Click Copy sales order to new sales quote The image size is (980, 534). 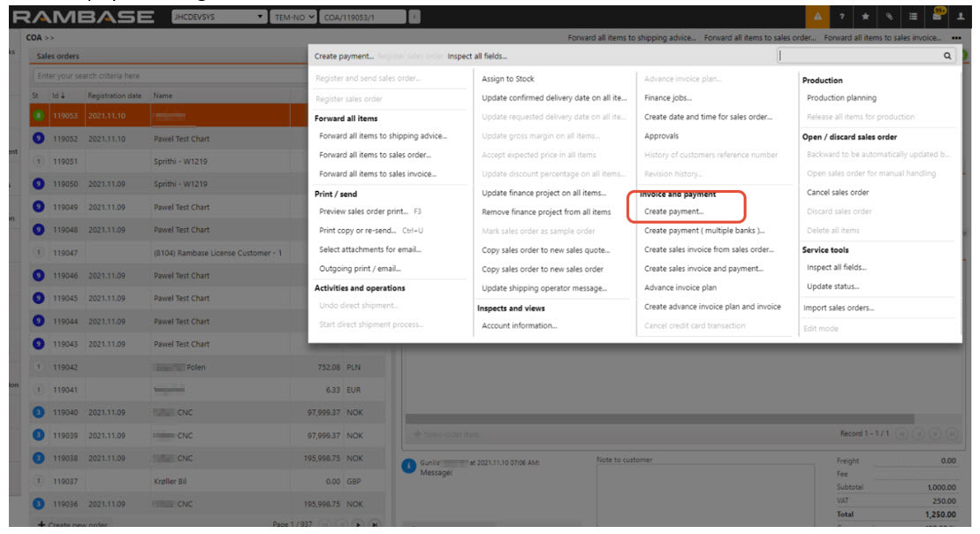click(x=545, y=250)
